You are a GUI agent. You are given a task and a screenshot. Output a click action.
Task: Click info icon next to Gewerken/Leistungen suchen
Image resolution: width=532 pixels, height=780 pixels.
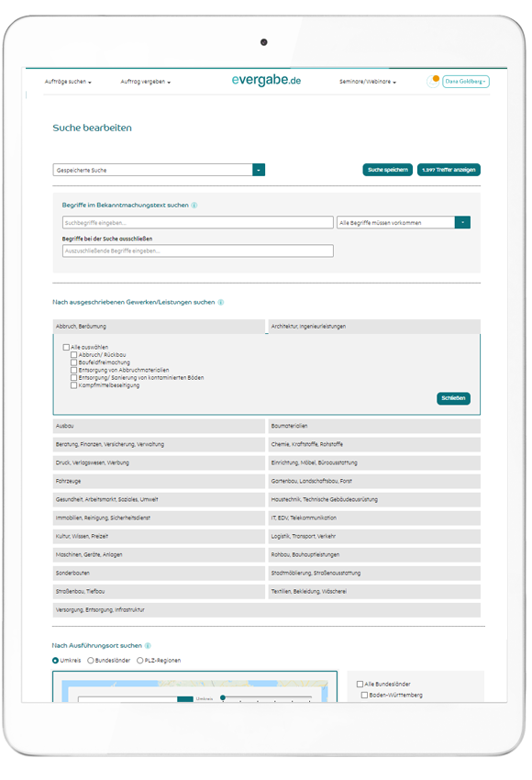click(221, 303)
